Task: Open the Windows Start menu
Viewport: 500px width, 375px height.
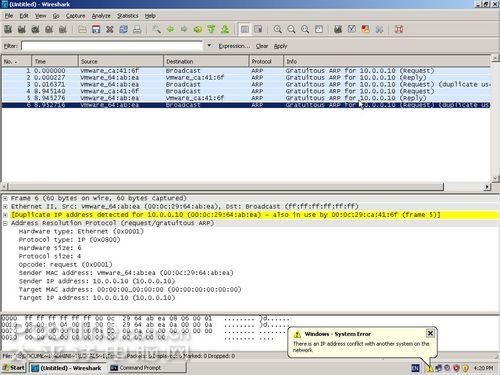Action: click(14, 368)
